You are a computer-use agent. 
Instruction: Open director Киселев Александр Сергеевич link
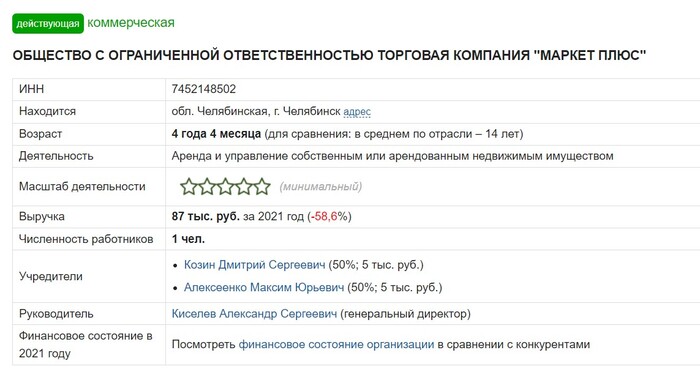254,314
